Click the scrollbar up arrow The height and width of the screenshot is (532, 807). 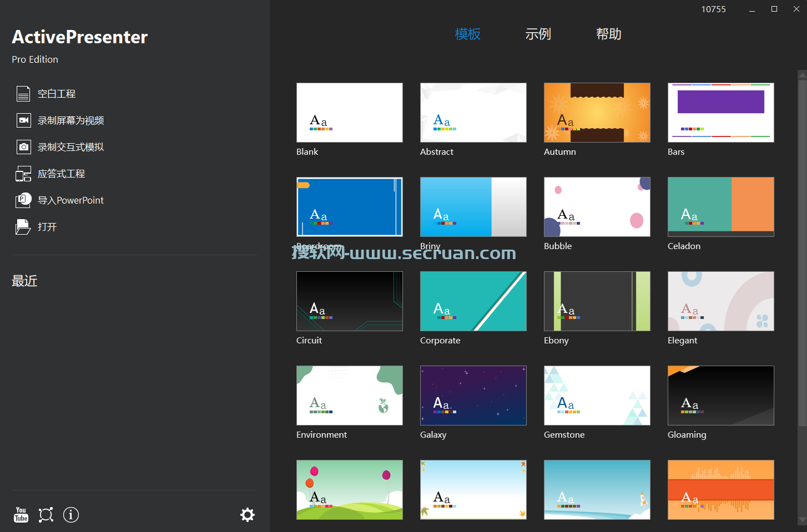click(802, 74)
